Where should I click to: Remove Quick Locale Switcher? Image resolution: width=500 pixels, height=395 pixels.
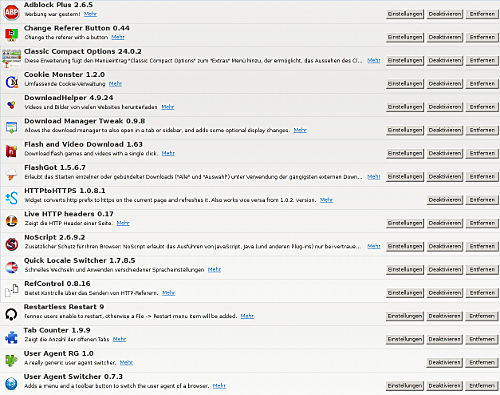coord(482,270)
